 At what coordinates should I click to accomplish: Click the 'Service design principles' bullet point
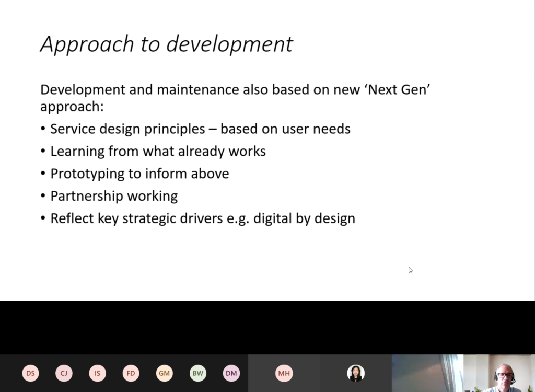point(200,129)
